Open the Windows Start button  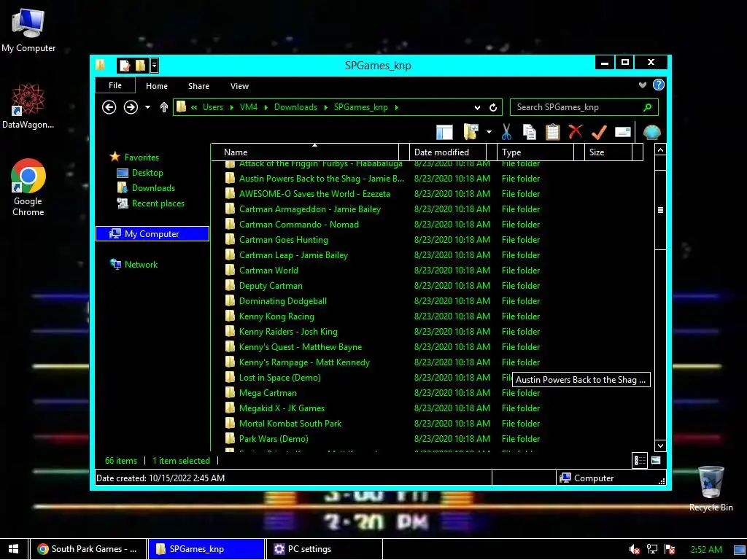point(13,549)
